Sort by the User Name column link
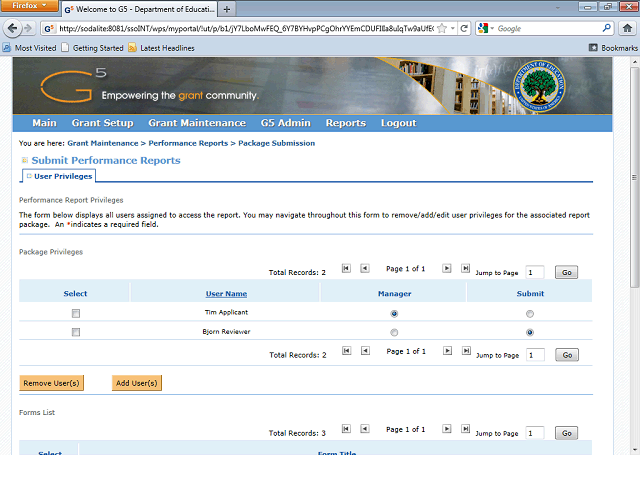Screen dimensions: 640x480 click(226, 293)
